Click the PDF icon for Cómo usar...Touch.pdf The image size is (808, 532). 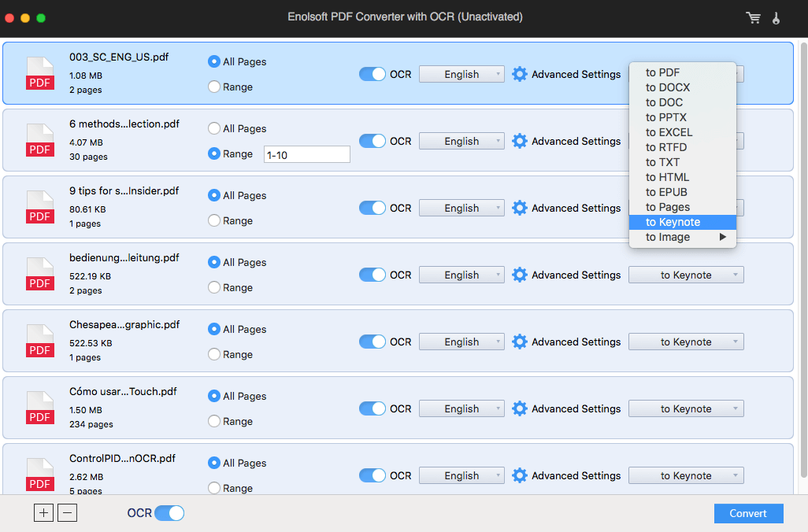pyautogui.click(x=40, y=408)
